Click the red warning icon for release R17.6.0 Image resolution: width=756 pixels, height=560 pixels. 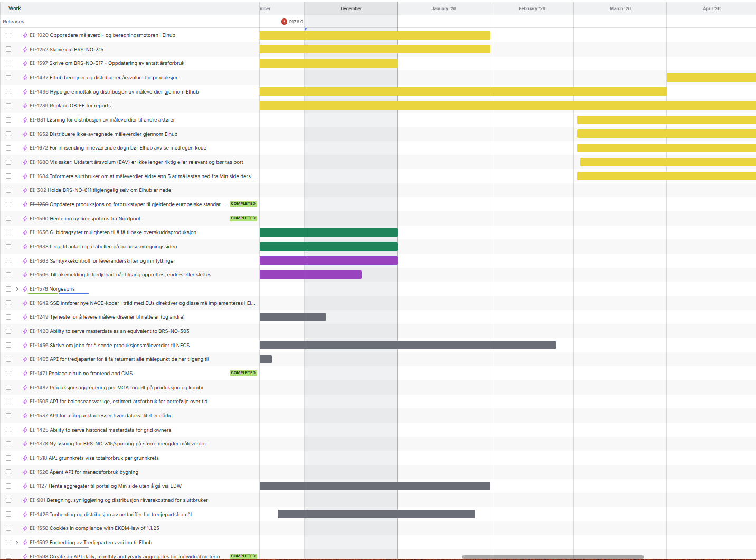coord(284,22)
